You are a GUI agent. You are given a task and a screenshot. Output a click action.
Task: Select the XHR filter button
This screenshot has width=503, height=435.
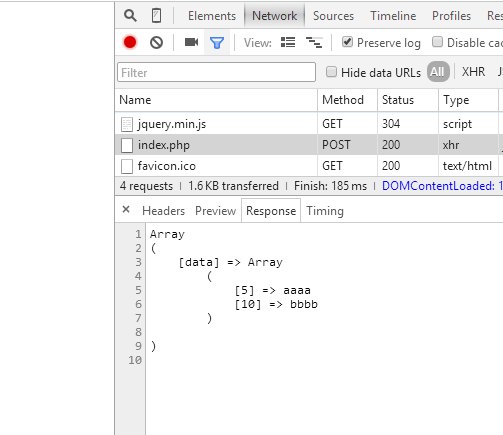click(473, 72)
